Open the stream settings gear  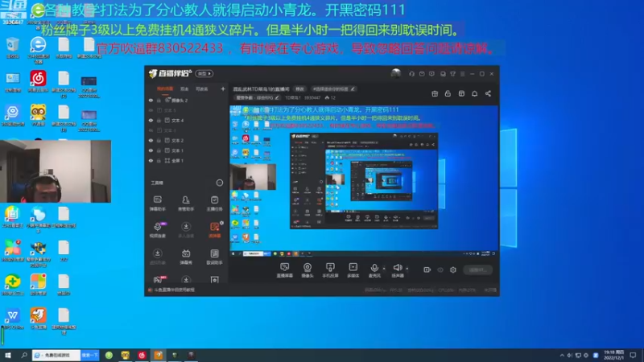tap(453, 269)
